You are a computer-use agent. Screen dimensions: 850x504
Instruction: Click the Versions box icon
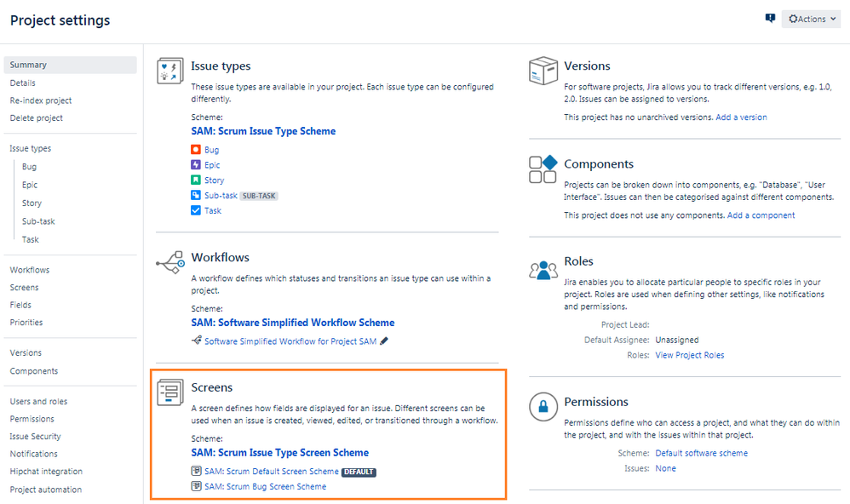click(543, 71)
